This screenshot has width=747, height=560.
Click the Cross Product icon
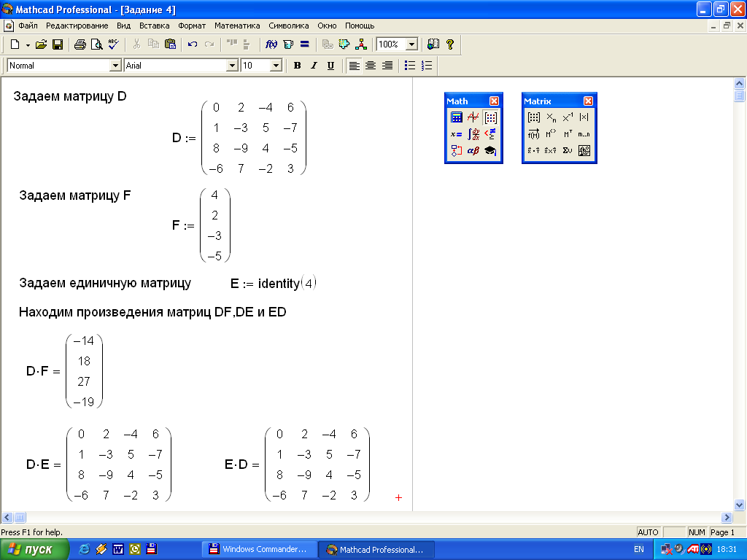coord(551,151)
